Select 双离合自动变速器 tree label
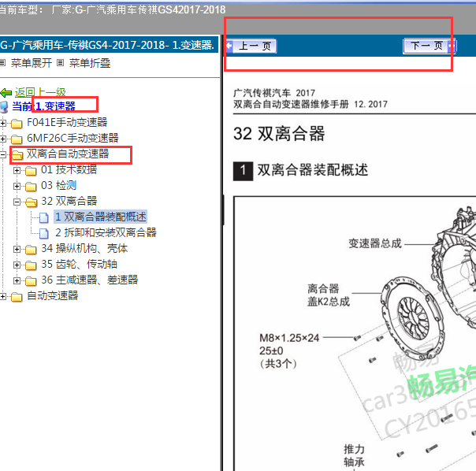 tap(68, 154)
